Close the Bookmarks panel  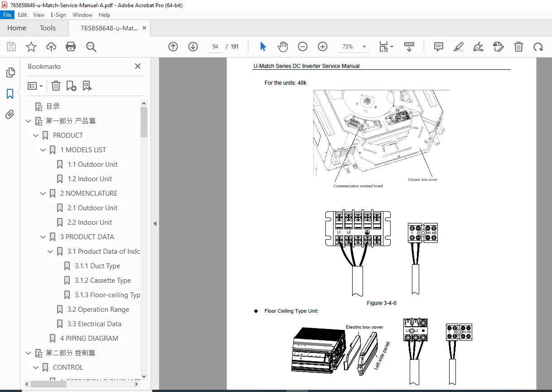[x=138, y=66]
